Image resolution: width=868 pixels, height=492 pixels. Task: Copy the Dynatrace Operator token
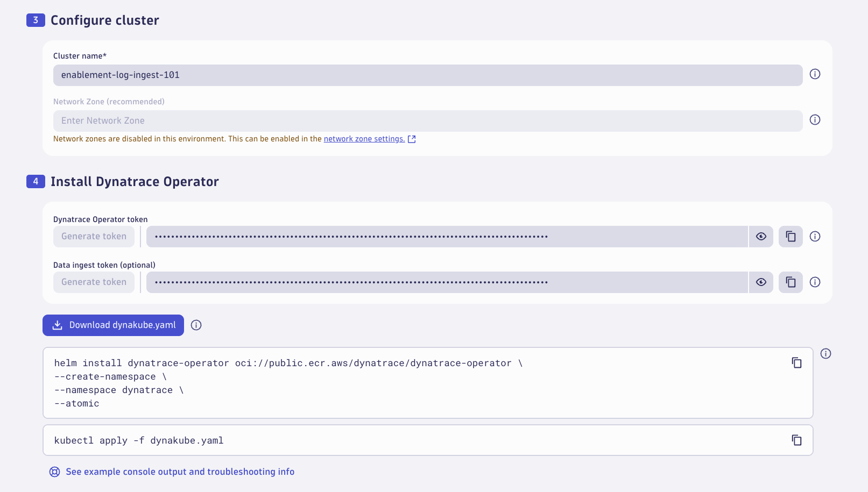(x=791, y=237)
